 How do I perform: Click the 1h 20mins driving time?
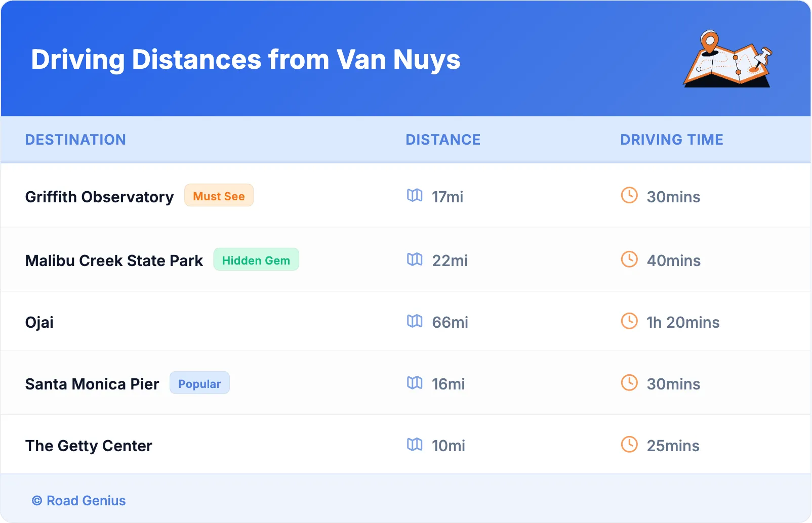click(683, 322)
